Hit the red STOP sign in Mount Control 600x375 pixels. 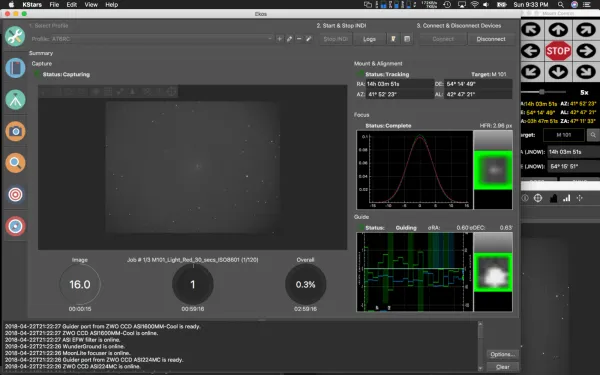click(x=558, y=51)
